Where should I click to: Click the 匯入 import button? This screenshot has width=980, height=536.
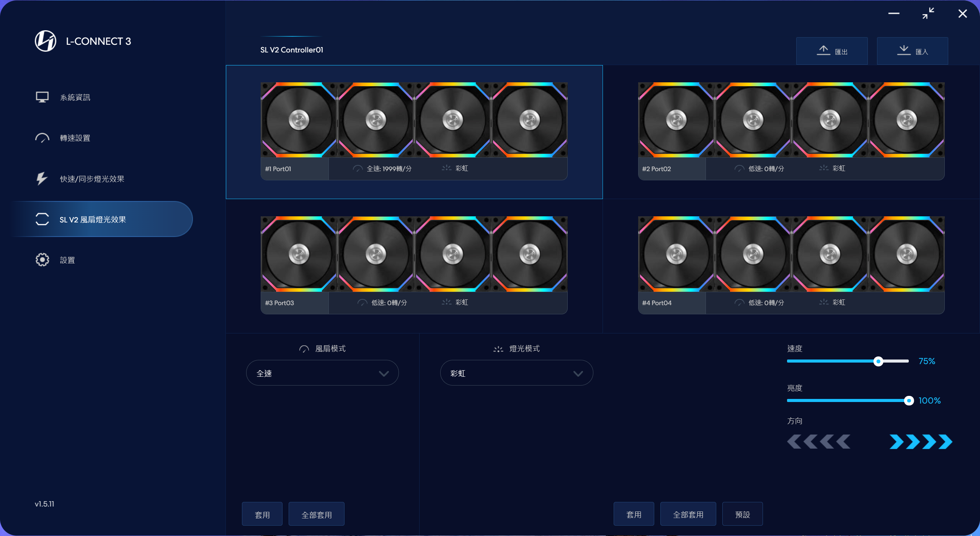pyautogui.click(x=913, y=51)
